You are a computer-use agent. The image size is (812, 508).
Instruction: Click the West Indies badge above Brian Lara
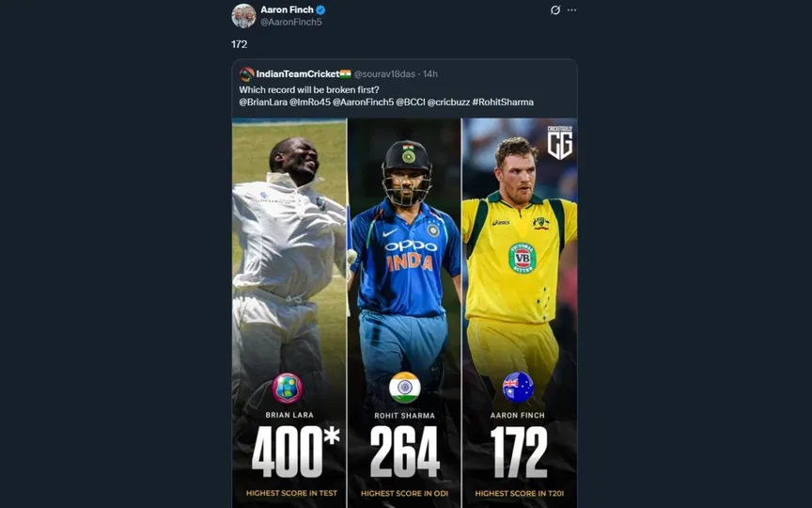point(288,388)
